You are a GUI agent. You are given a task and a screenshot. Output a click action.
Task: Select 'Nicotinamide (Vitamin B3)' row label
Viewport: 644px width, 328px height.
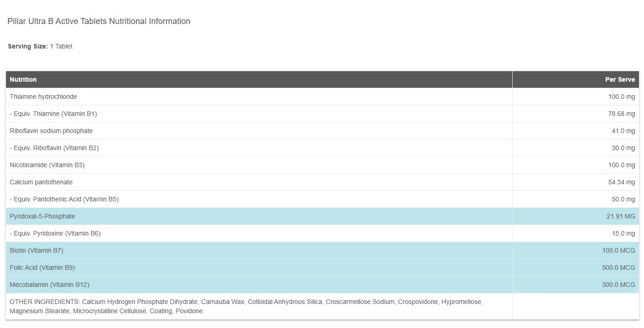click(47, 165)
